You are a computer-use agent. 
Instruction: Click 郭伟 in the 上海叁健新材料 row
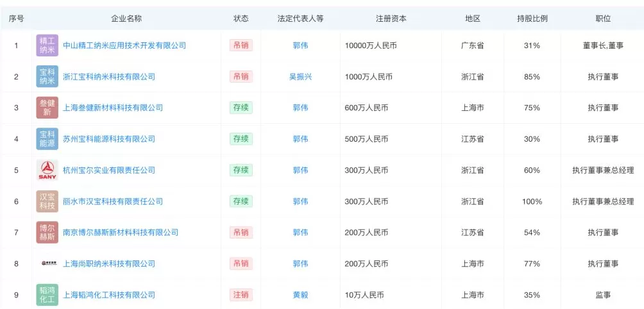tap(300, 108)
